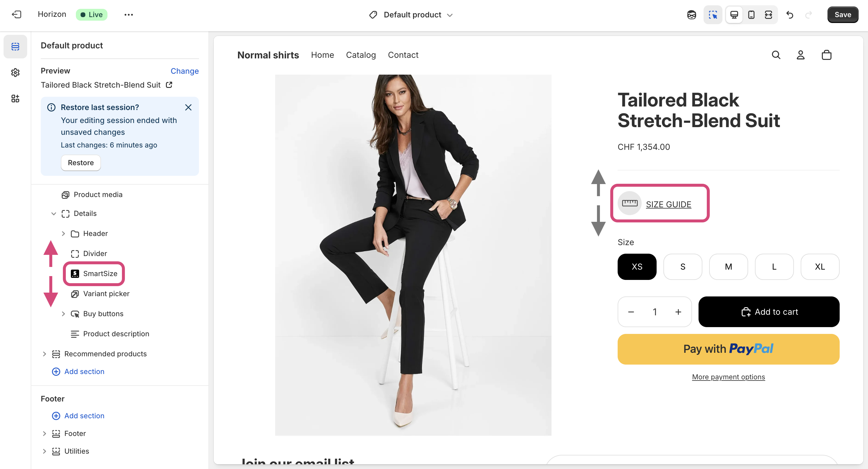Open the shopping cart bag icon
Viewport: 868px width, 469px height.
coord(826,55)
